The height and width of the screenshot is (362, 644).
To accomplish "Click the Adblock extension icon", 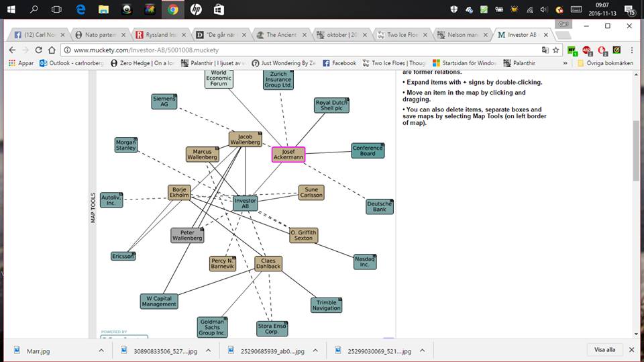I will tap(588, 50).
